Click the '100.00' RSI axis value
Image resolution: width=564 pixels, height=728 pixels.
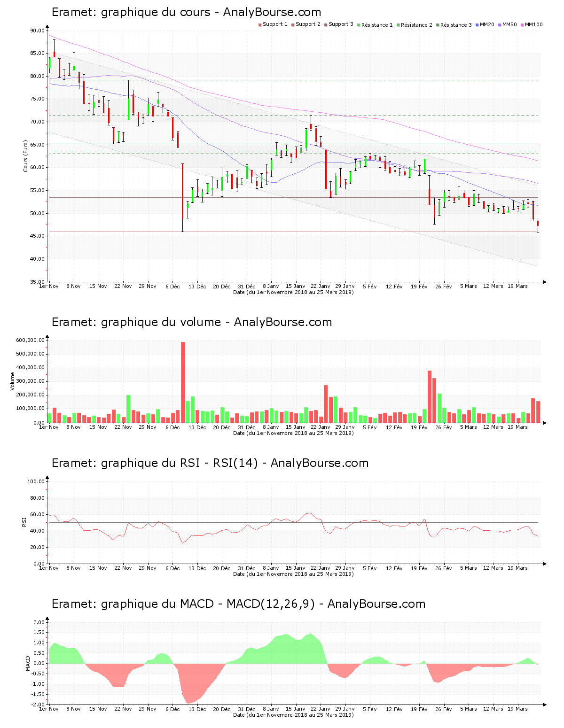pos(36,481)
